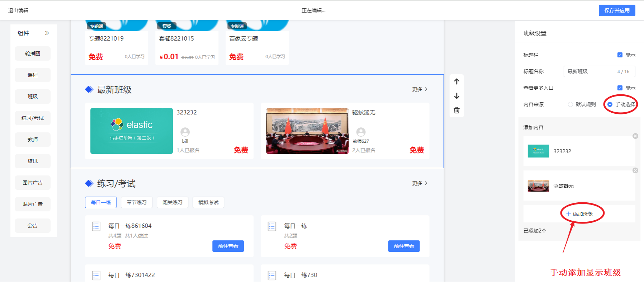Viewport: 644px width, 282px height.
Task: Delete the section using the trash icon
Action: pos(456,110)
